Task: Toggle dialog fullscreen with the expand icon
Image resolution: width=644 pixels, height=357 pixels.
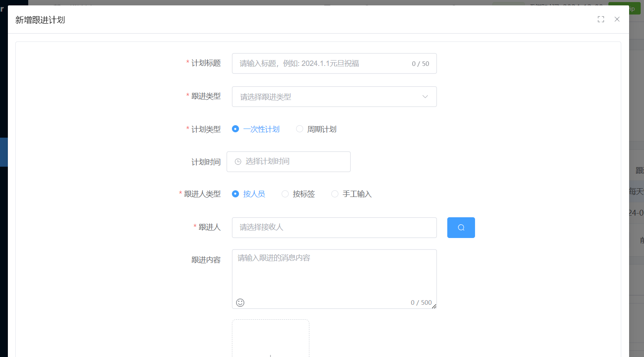Action: click(601, 19)
